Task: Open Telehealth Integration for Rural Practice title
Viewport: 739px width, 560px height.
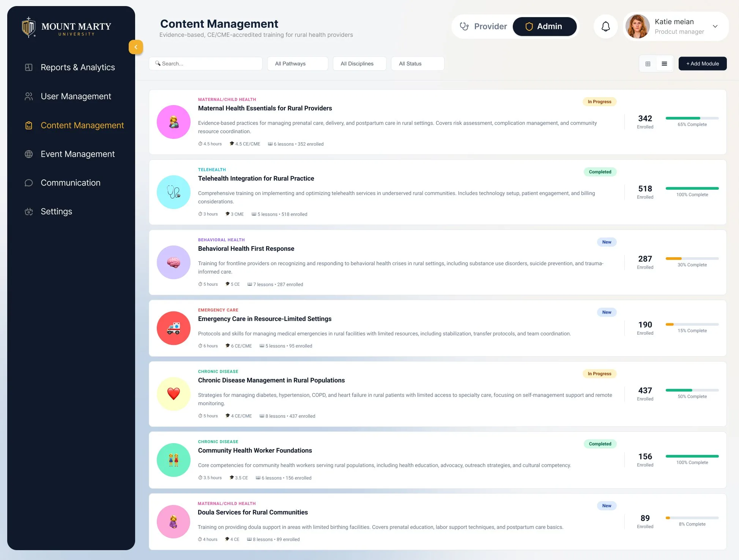Action: point(256,178)
